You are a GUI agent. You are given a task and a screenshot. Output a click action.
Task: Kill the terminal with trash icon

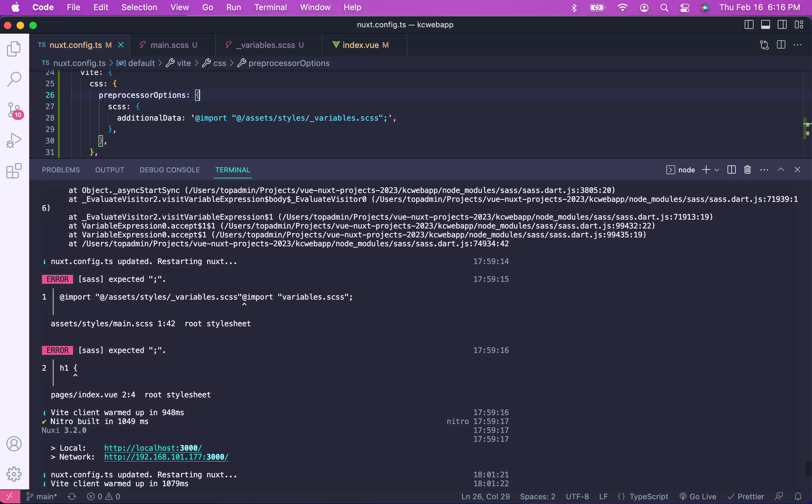[x=747, y=170]
